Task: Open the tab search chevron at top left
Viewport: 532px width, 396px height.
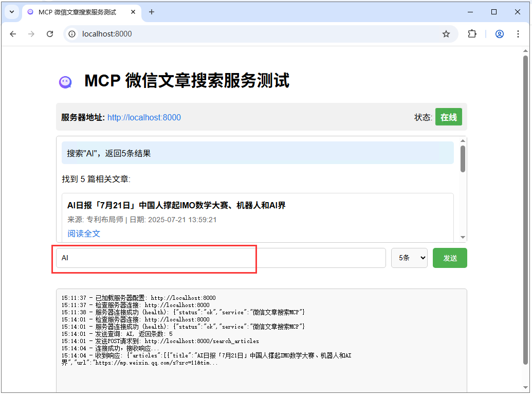Action: [11, 11]
